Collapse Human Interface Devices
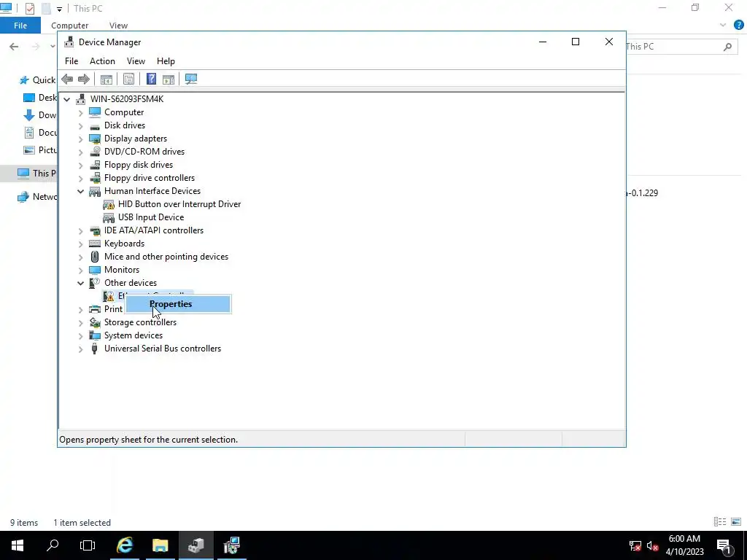 tap(80, 192)
